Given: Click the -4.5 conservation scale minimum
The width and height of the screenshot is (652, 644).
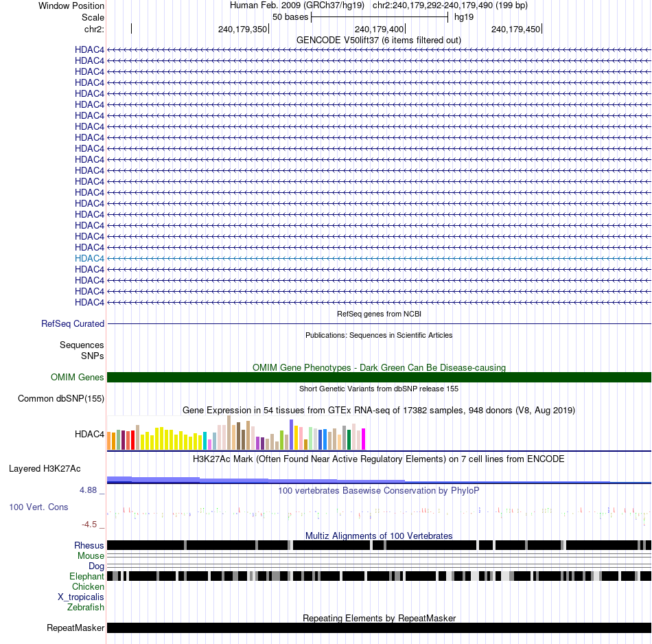Looking at the screenshot, I should [x=89, y=524].
